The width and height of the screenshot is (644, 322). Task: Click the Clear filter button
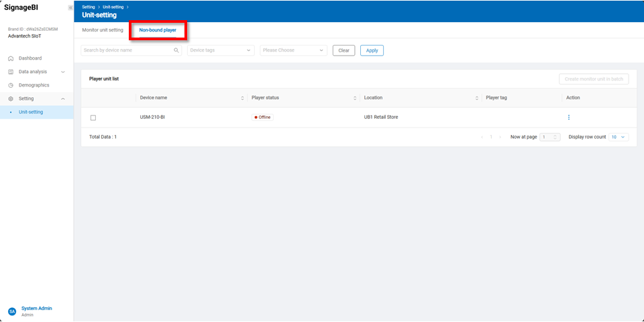click(343, 50)
